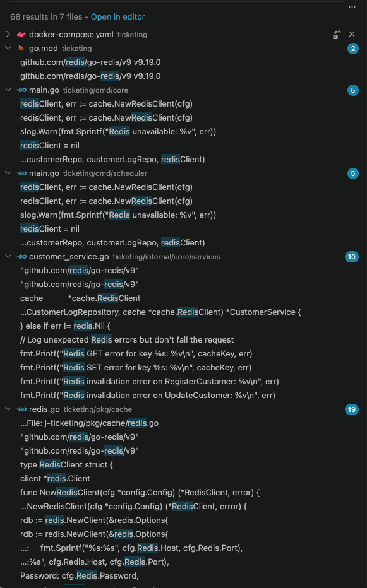Viewport: 367px width, 588px height.
Task: Select the 'redisClient = nil' match in cmd/core
Action: coord(49,146)
